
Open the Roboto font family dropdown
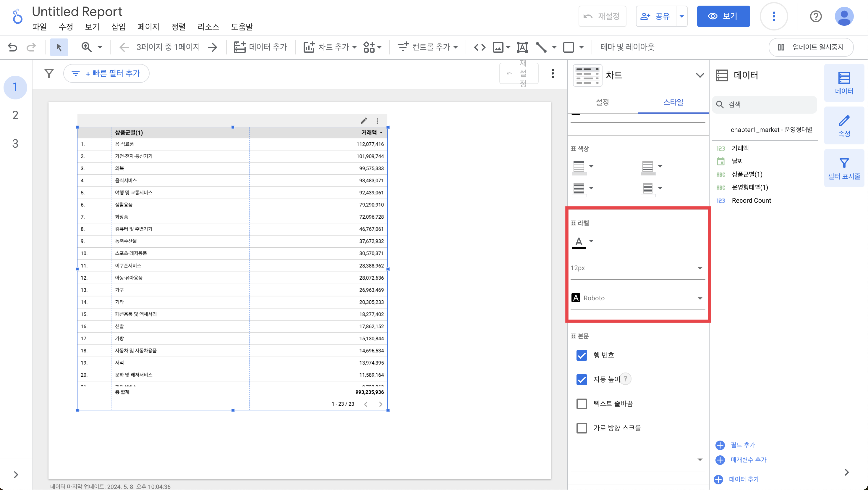pos(637,298)
